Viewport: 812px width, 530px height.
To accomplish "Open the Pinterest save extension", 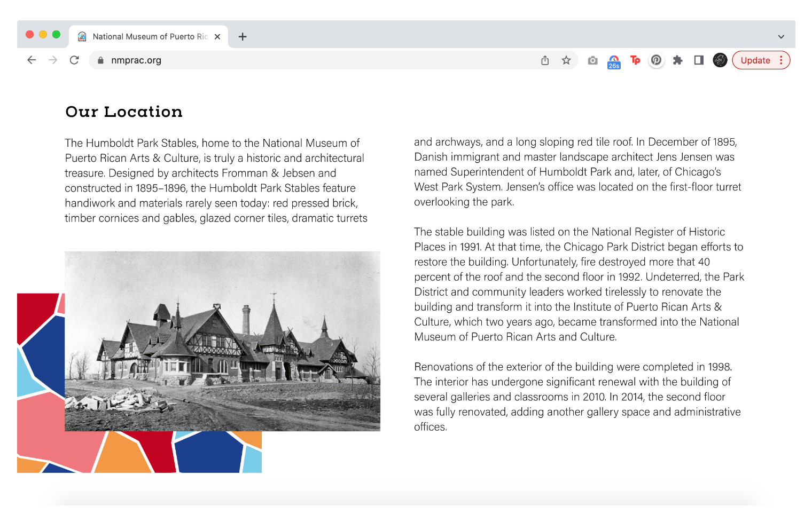I will (x=657, y=60).
